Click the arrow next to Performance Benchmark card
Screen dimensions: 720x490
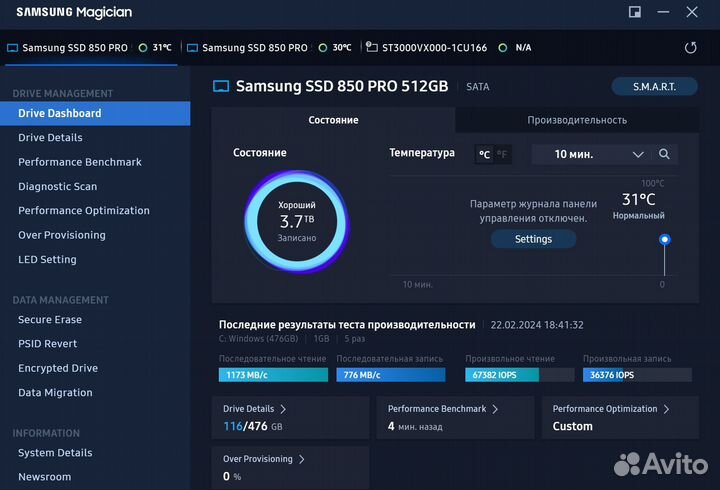click(495, 409)
